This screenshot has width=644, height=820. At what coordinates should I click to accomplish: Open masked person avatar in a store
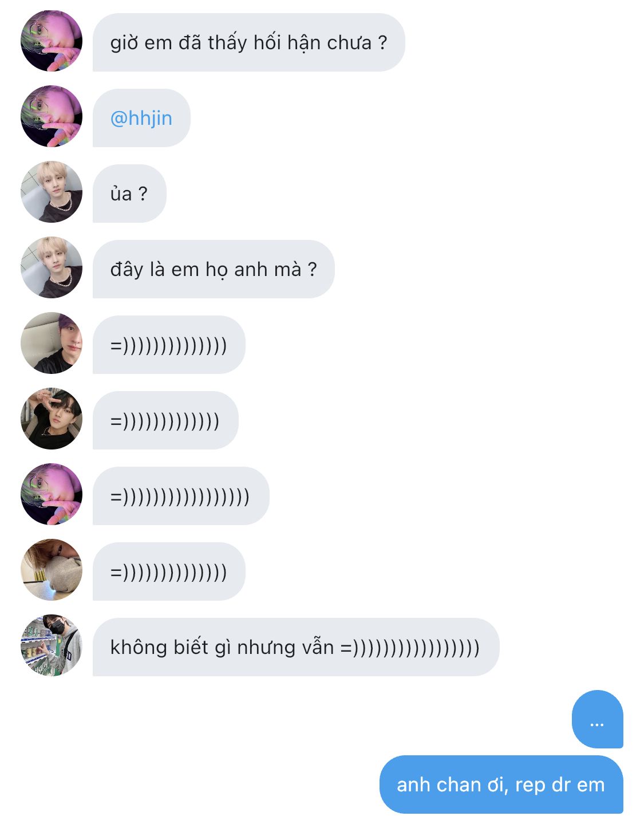pyautogui.click(x=52, y=645)
